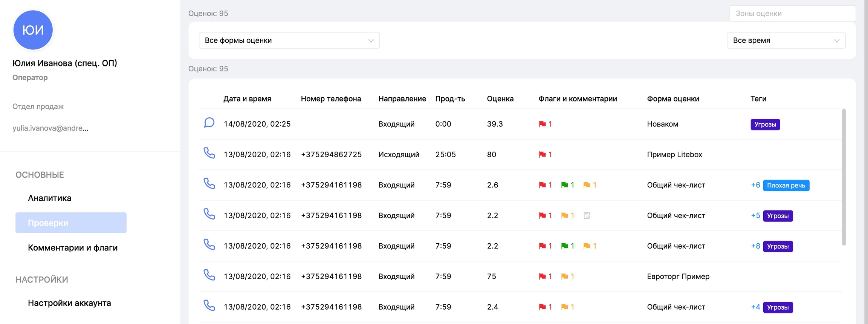The height and width of the screenshot is (324, 868).
Task: Select the Проверки menu item
Action: click(71, 223)
